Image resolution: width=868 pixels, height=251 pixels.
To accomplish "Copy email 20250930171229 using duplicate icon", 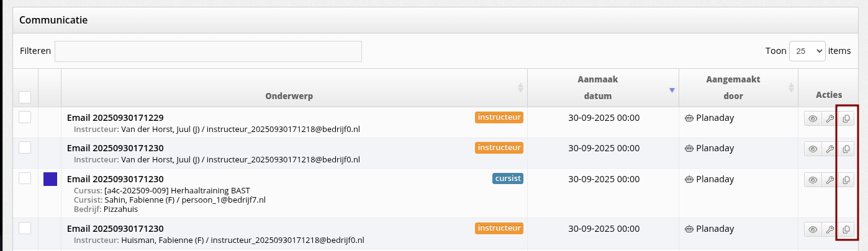I will pyautogui.click(x=846, y=118).
